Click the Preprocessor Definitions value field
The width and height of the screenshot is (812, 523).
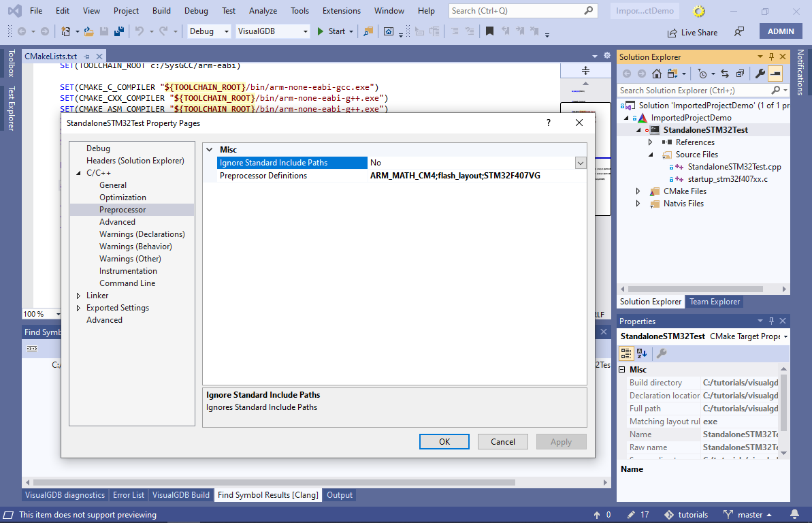pos(476,176)
